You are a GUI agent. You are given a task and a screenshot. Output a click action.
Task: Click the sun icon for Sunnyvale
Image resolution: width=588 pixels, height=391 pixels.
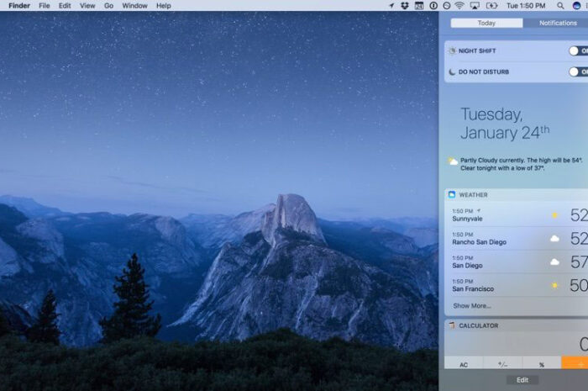[554, 215]
